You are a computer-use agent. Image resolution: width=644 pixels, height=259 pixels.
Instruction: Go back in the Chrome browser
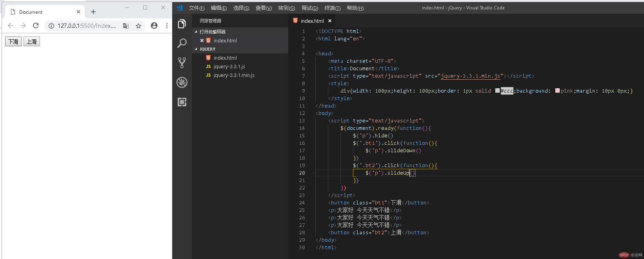[x=11, y=26]
